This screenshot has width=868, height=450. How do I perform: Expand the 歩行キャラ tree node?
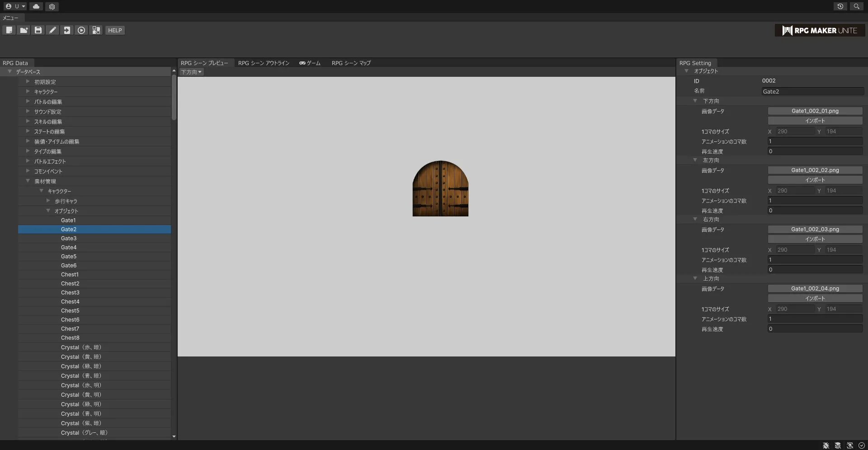48,201
